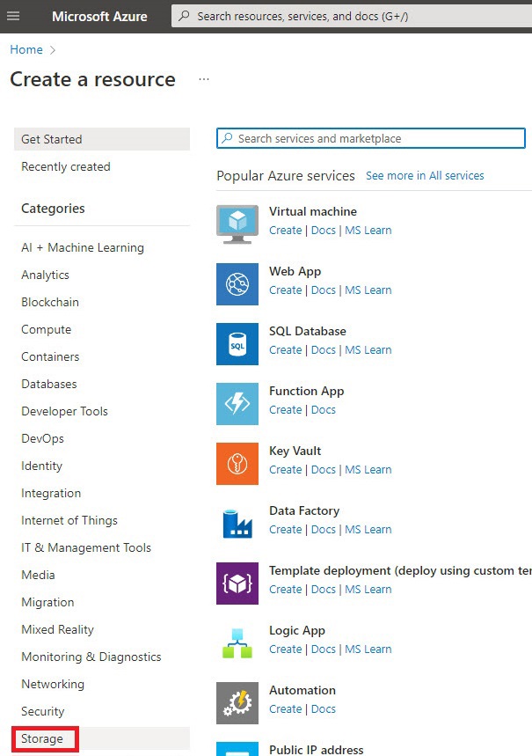Open MS Learn for Key Vault
The height and width of the screenshot is (756, 532).
(x=368, y=470)
